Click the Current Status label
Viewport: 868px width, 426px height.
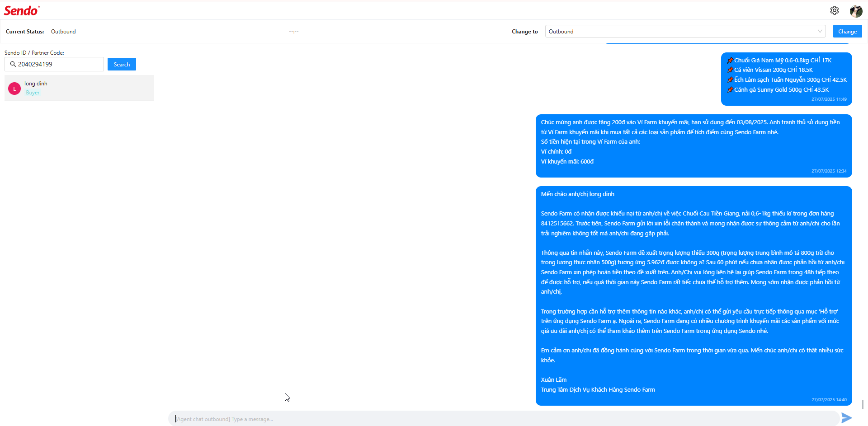[25, 32]
